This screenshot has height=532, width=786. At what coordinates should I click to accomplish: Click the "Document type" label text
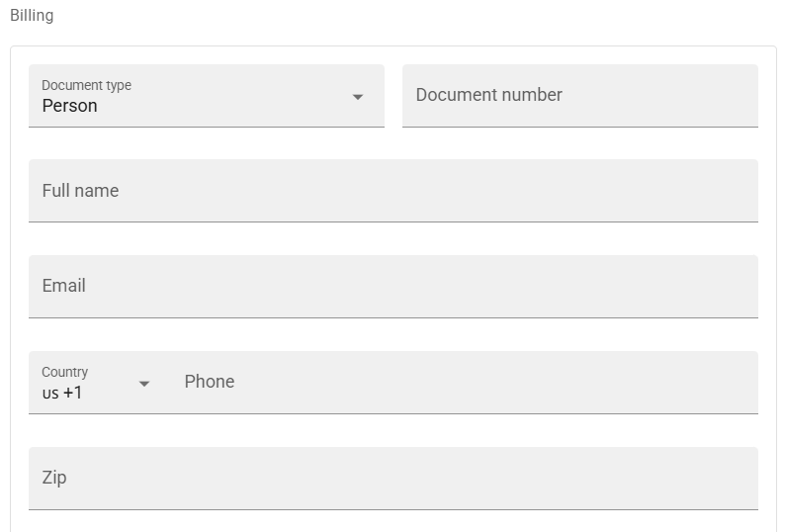(86, 85)
